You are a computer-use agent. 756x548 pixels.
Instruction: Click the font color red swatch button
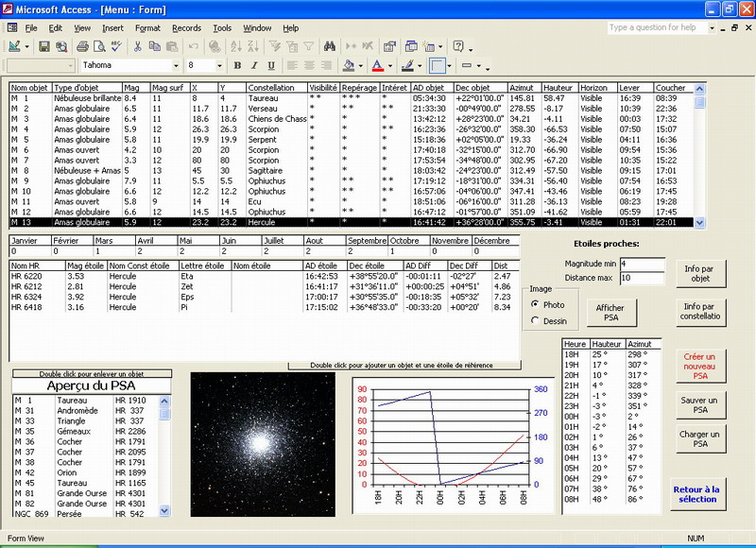(379, 65)
